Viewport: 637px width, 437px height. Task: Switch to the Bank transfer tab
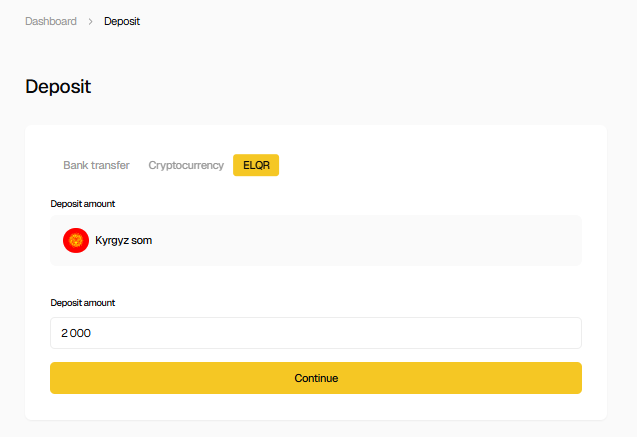click(x=96, y=165)
